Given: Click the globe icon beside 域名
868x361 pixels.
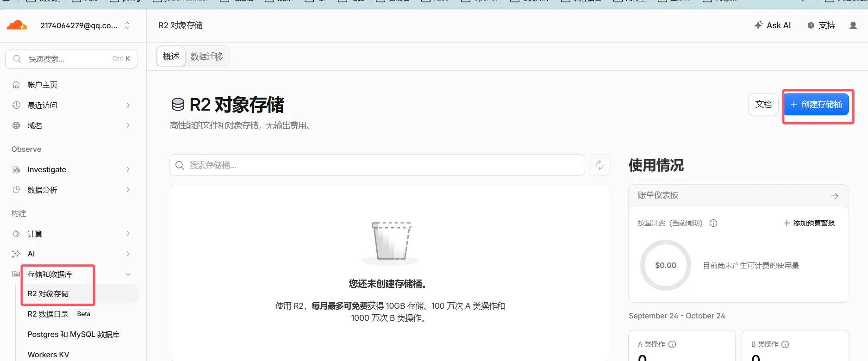Looking at the screenshot, I should (x=16, y=125).
